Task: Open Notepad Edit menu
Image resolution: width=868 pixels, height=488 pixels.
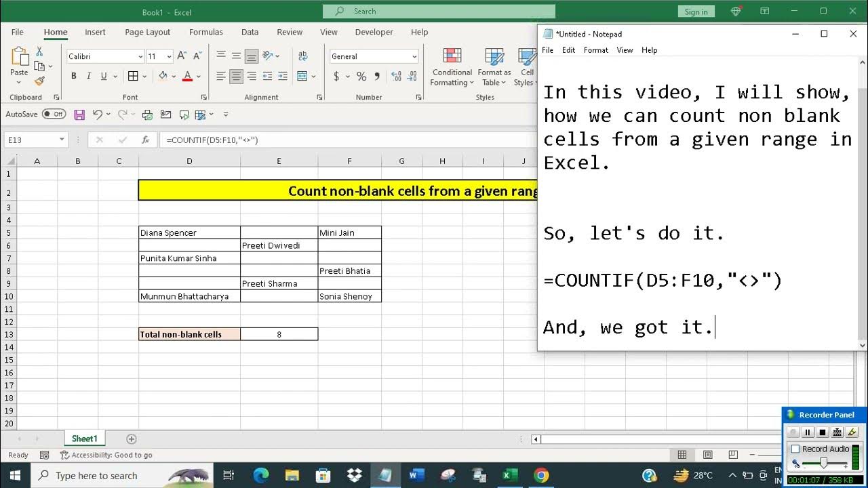Action: pos(568,50)
